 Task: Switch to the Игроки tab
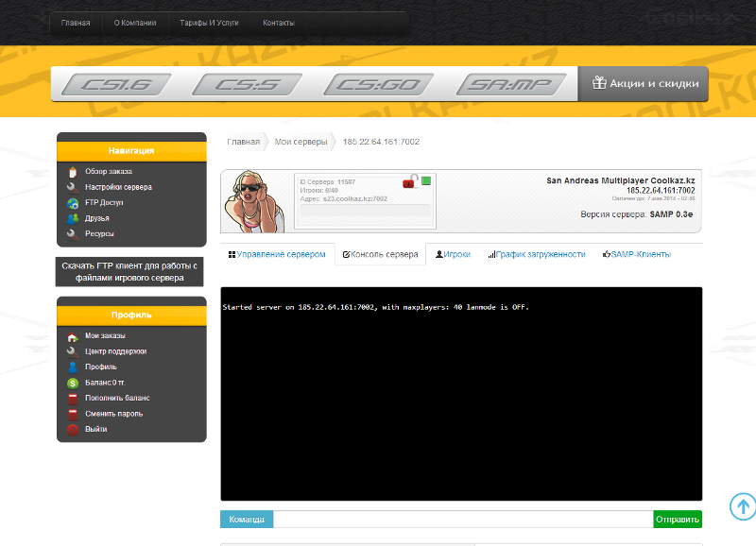[x=453, y=254]
